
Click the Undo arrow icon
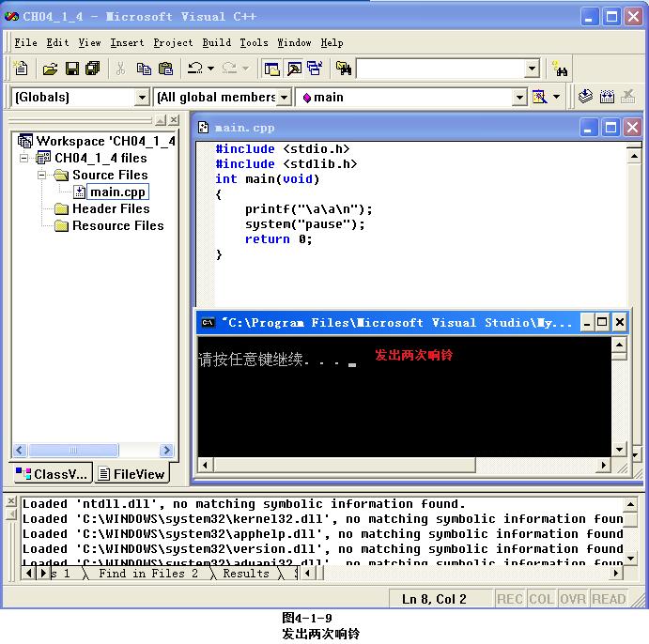click(195, 68)
